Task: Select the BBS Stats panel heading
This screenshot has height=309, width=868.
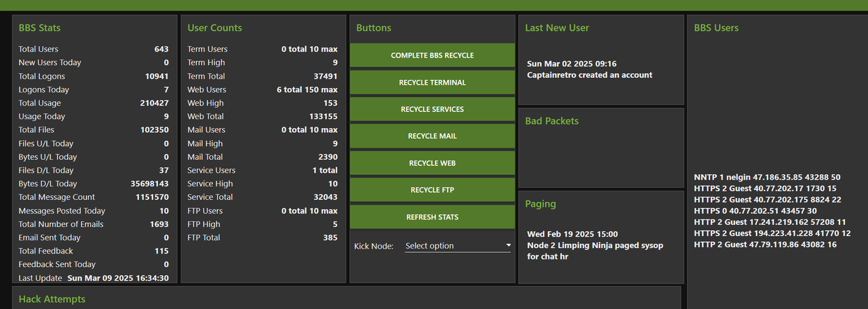Action: pyautogui.click(x=39, y=28)
